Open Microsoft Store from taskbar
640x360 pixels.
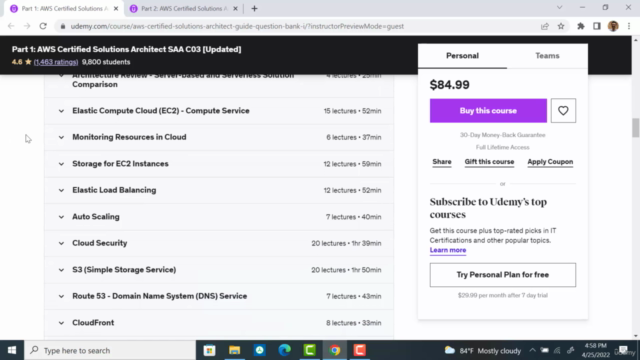pos(209,350)
